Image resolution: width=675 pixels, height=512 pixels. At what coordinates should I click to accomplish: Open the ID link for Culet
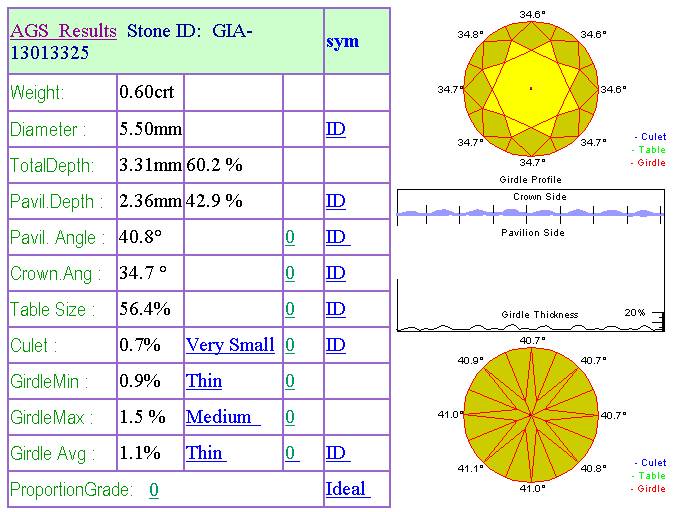coord(336,345)
